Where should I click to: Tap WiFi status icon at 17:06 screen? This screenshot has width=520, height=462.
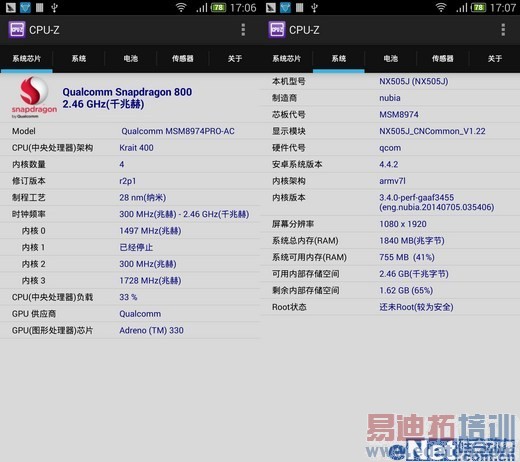tap(181, 7)
